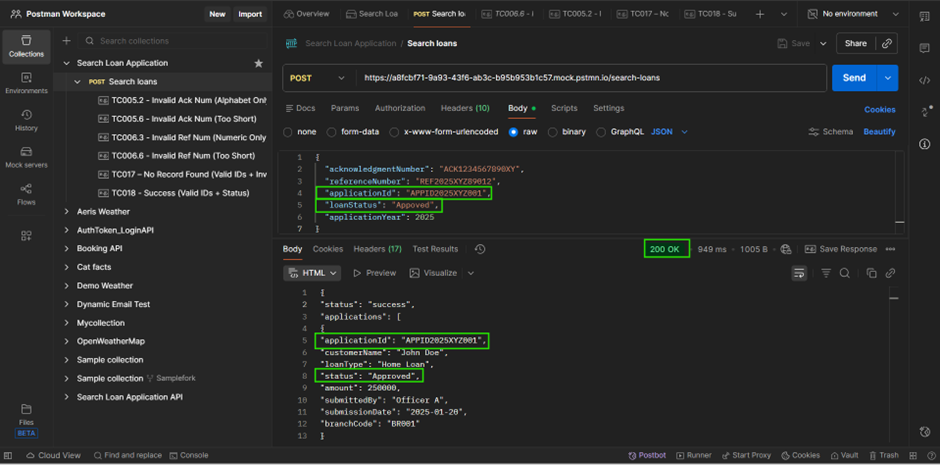Image resolution: width=940 pixels, height=465 pixels.
Task: Open the Flows sidebar panel
Action: click(x=26, y=195)
